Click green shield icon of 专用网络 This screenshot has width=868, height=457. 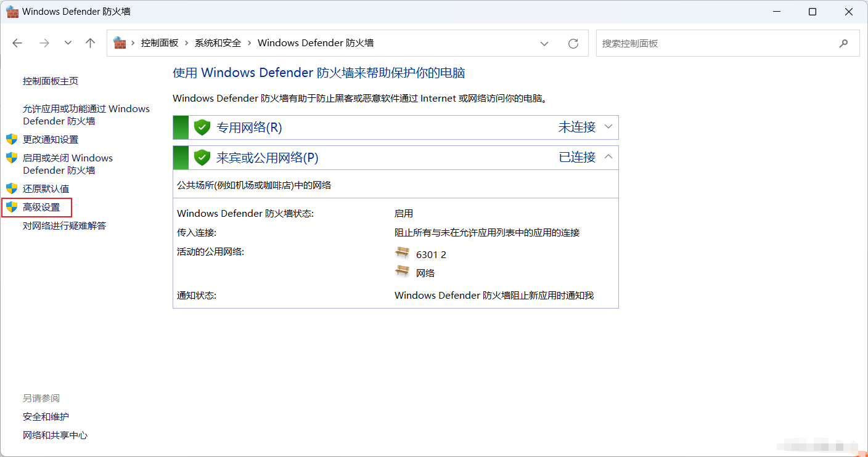coord(202,127)
